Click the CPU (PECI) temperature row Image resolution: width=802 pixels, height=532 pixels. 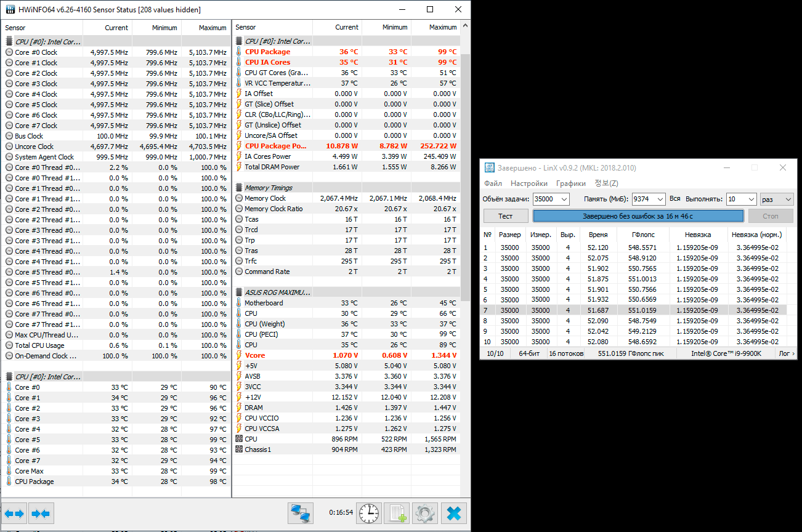(347, 334)
